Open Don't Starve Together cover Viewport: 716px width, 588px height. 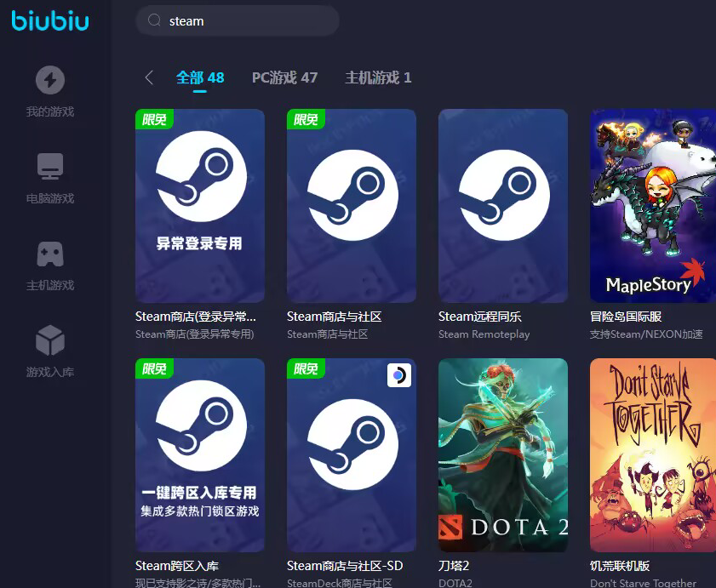[653, 455]
